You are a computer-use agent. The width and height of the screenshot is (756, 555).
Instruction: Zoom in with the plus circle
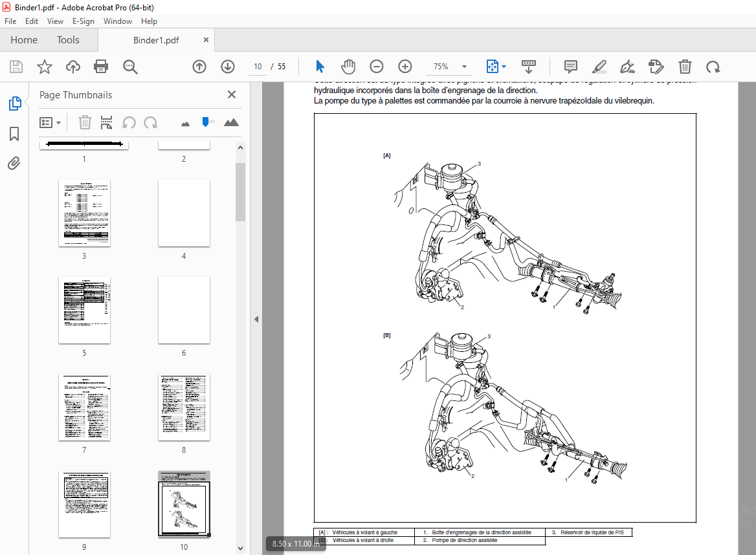(405, 67)
